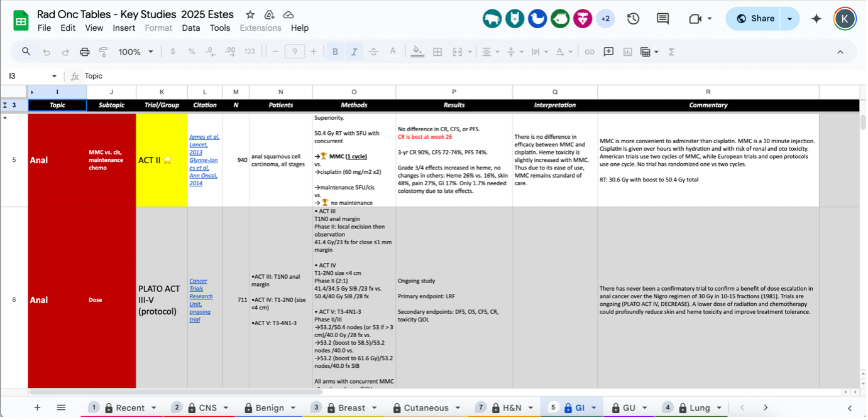
Task: Open the Data menu
Action: [x=191, y=28]
